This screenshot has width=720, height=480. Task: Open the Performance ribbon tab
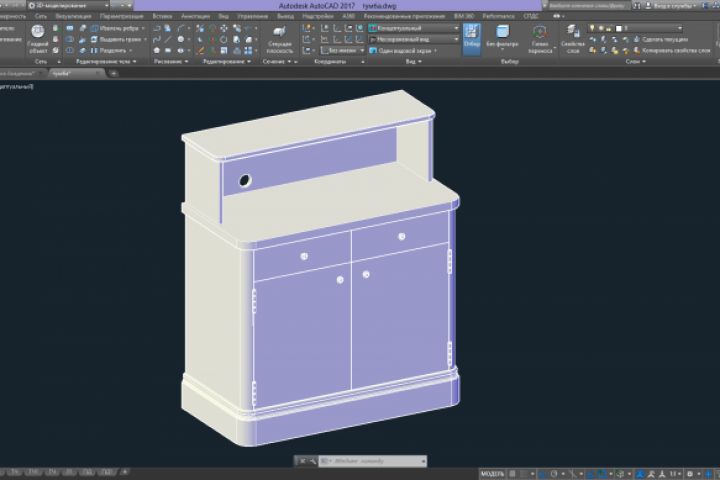coord(498,16)
